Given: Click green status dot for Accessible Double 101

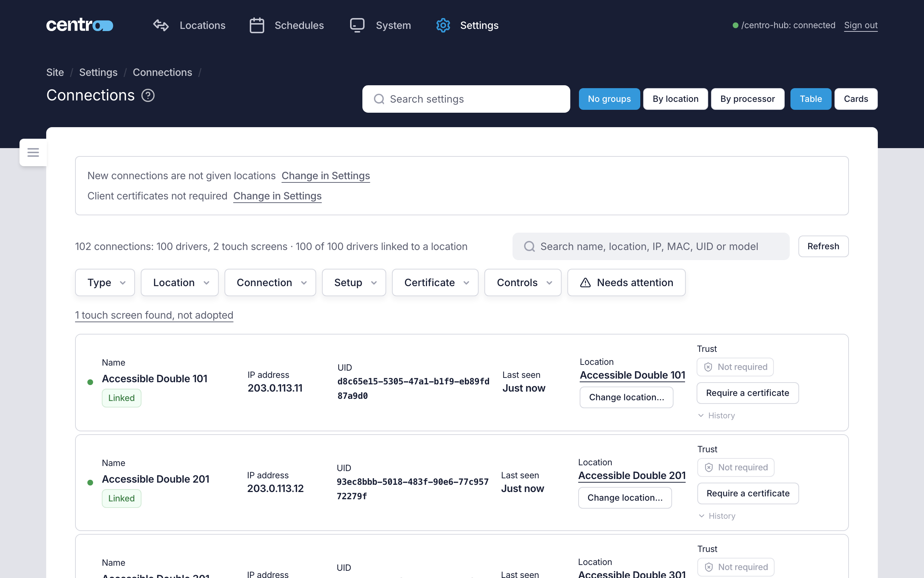Looking at the screenshot, I should point(90,382).
